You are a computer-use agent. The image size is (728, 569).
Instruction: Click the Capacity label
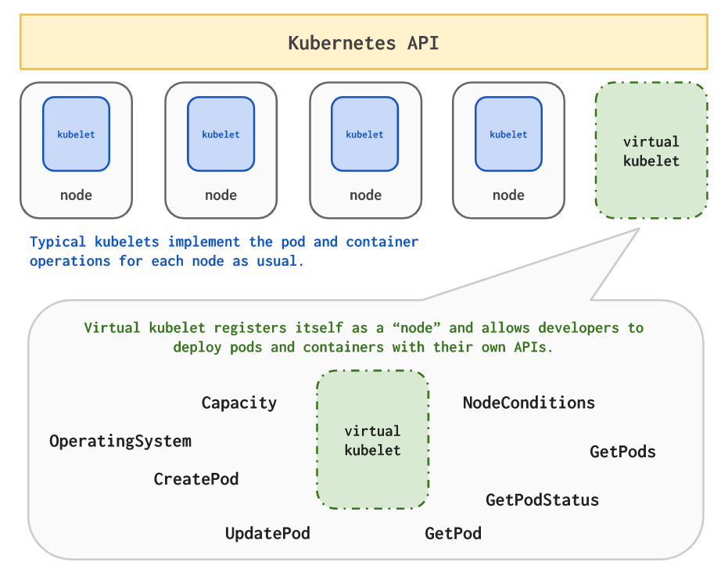239,403
